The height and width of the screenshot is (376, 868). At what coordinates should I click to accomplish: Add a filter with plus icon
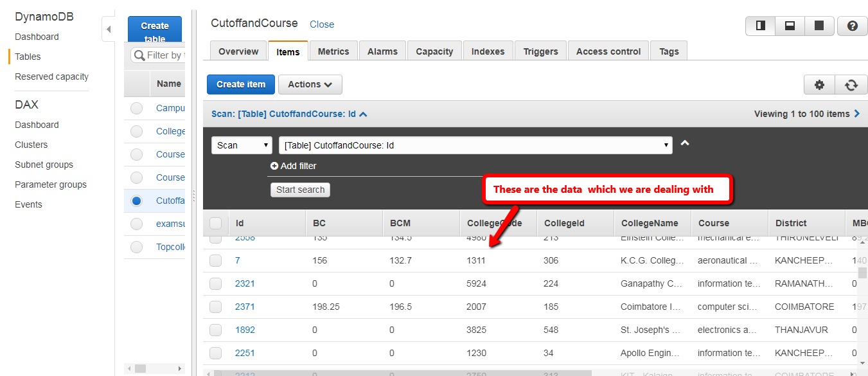[294, 166]
